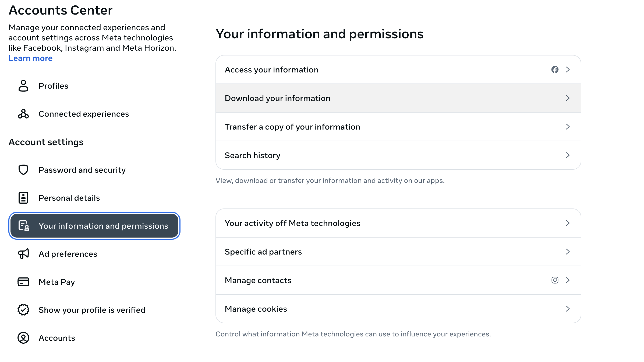Expand the Manage cookies chevron
The height and width of the screenshot is (362, 644).
pos(568,309)
